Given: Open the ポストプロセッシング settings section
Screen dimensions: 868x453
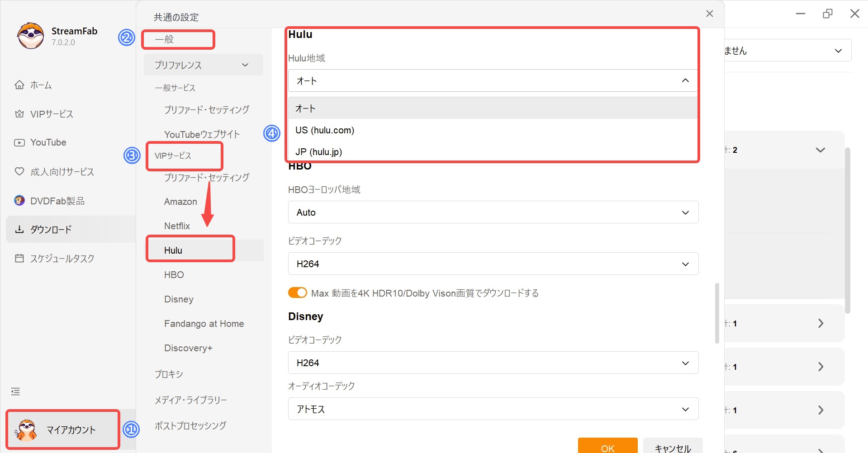Looking at the screenshot, I should pyautogui.click(x=190, y=425).
